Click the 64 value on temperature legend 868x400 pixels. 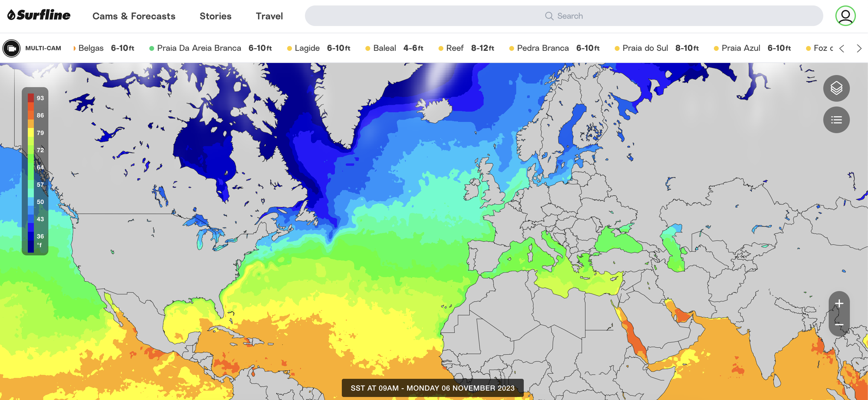point(40,167)
